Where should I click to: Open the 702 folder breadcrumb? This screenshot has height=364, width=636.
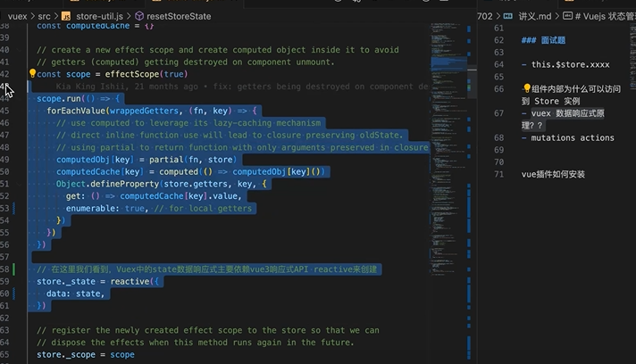click(485, 16)
